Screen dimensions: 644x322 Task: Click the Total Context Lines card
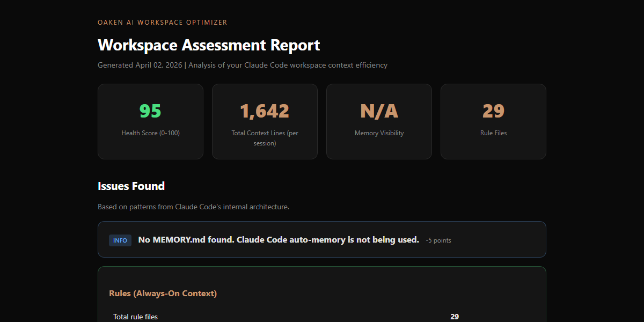pyautogui.click(x=264, y=121)
